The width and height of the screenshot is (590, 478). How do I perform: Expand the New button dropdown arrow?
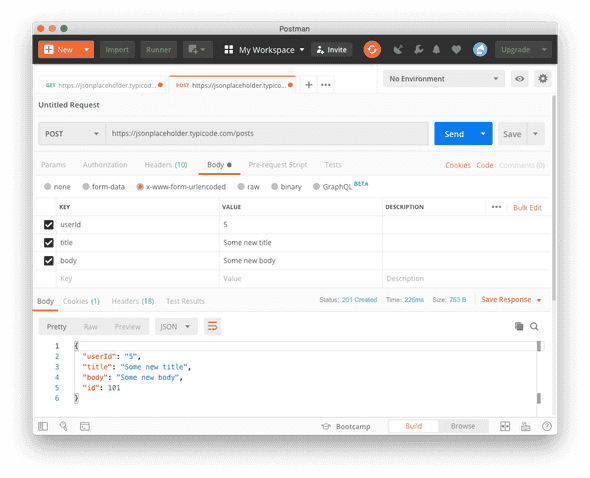coord(87,49)
